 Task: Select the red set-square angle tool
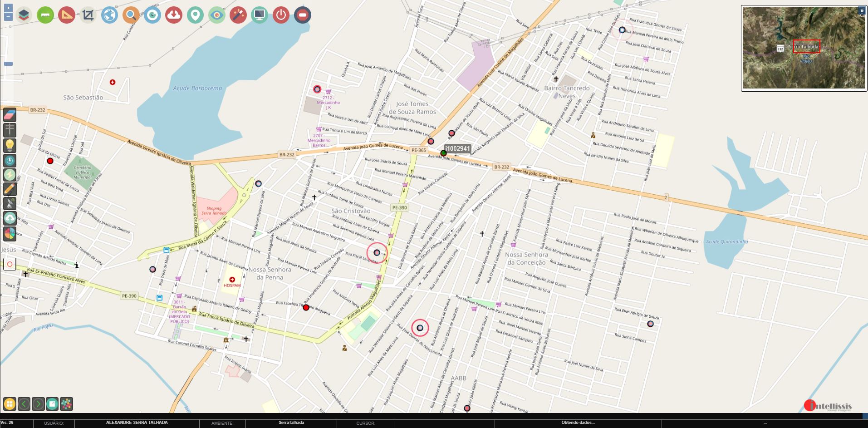point(67,15)
